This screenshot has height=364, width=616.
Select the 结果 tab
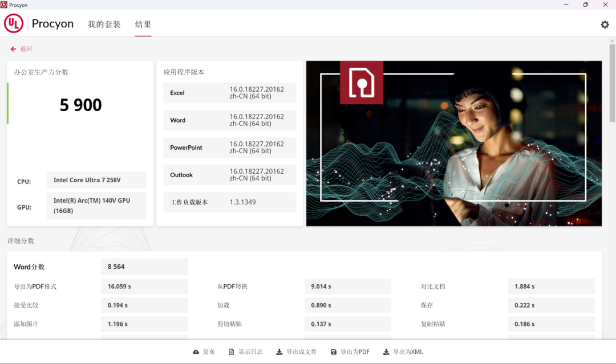pos(143,24)
